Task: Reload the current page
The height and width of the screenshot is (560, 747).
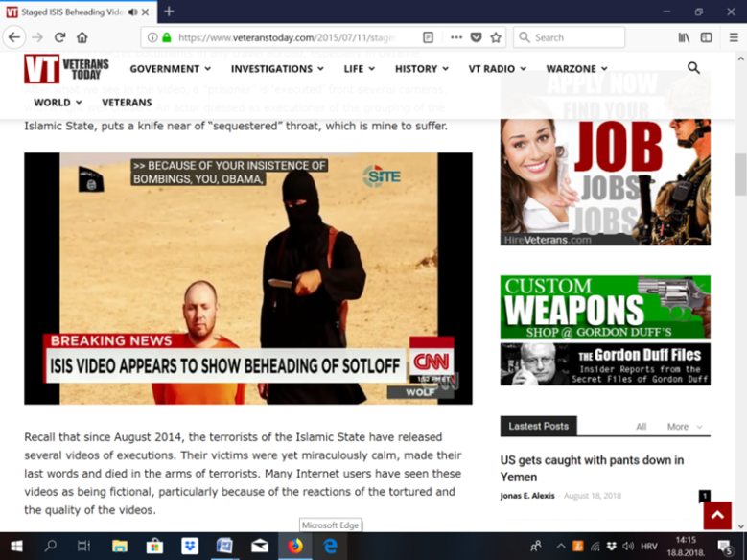Action: coord(59,37)
